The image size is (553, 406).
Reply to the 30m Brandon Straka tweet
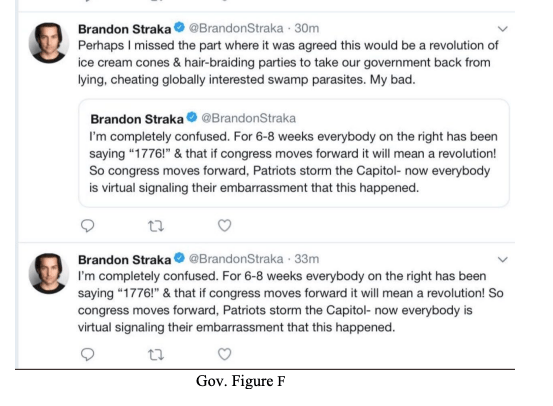click(x=87, y=225)
